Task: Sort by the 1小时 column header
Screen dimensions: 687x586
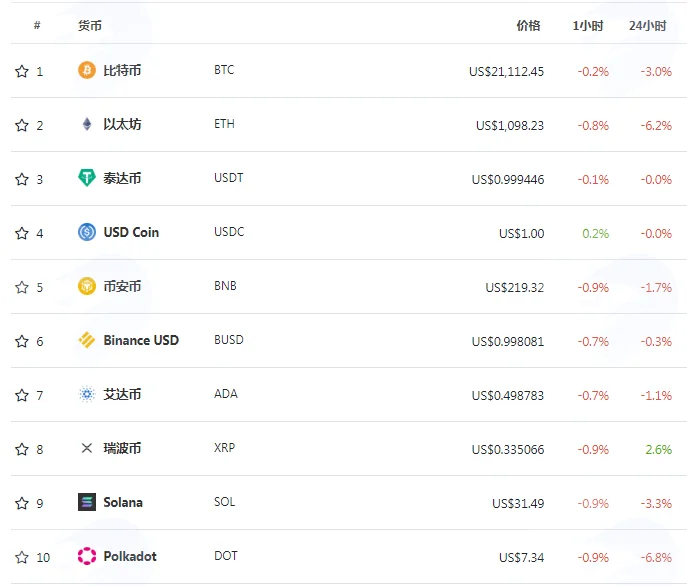Action: 588,26
